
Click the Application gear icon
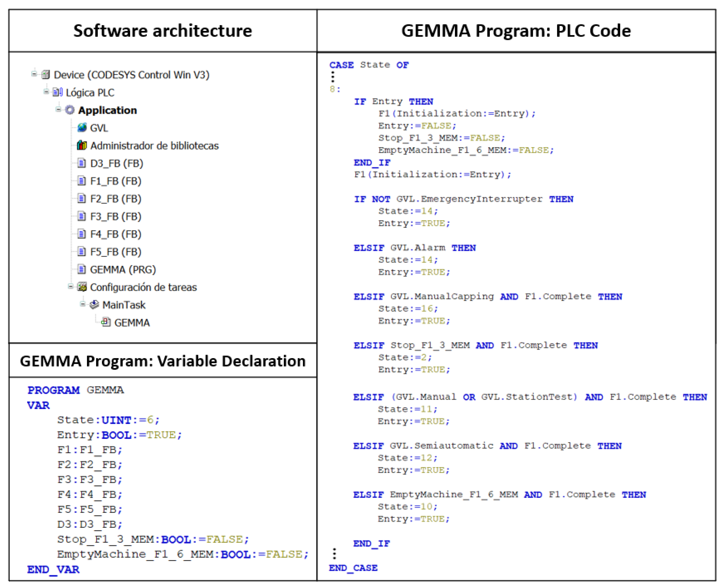tap(70, 110)
